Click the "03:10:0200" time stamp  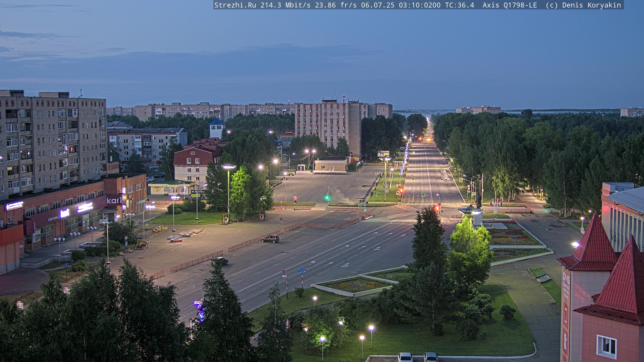click(420, 5)
